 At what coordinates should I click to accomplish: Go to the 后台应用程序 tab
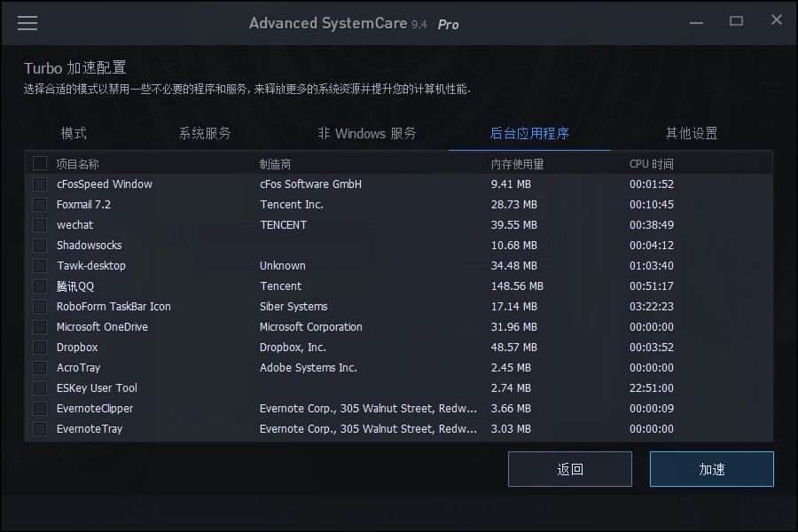point(529,133)
